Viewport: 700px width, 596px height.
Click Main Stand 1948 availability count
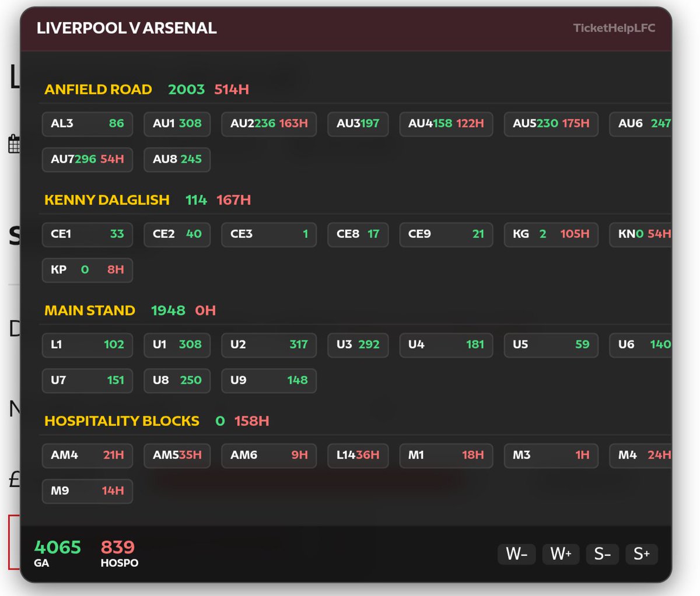pyautogui.click(x=168, y=311)
